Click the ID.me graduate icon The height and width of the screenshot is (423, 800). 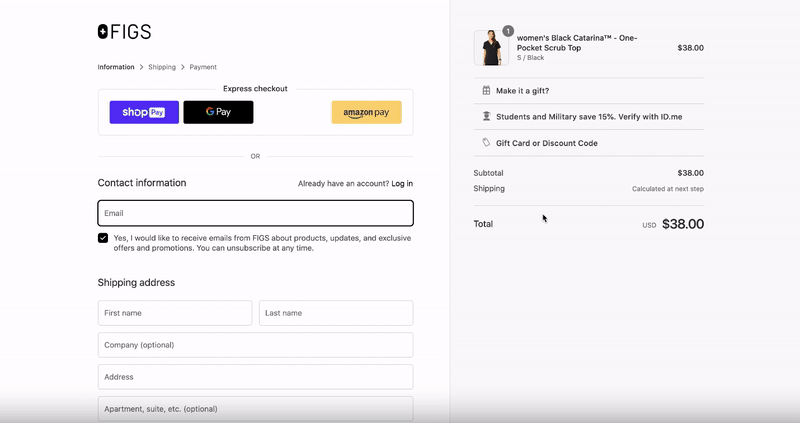coord(486,116)
